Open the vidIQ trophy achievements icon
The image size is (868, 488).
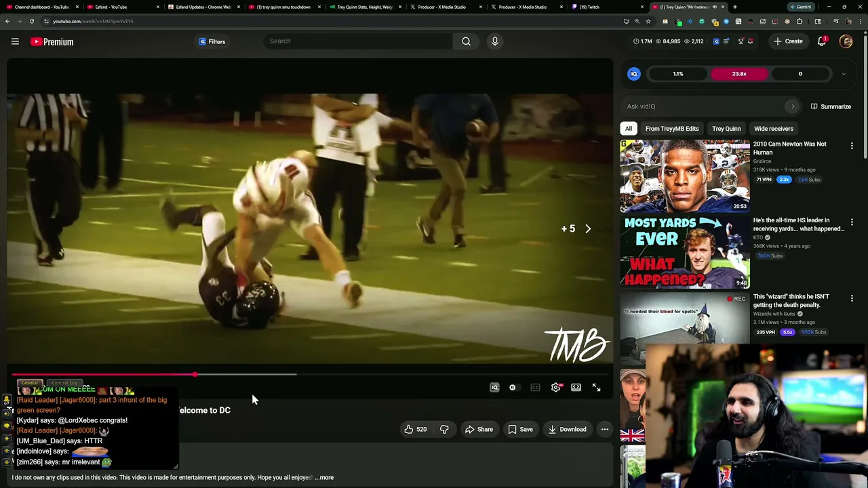[x=741, y=41]
